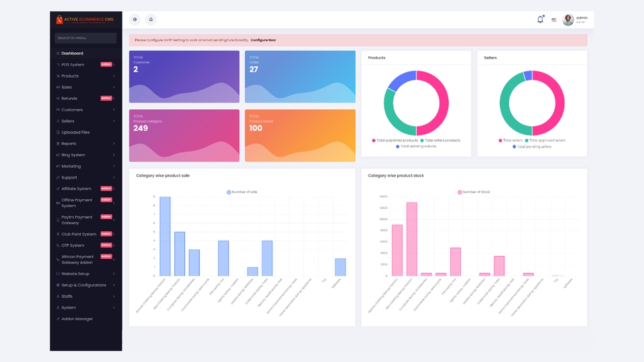Viewport: 644px width, 362px height.
Task: Open the Uploaded Files menu item
Action: [86, 132]
